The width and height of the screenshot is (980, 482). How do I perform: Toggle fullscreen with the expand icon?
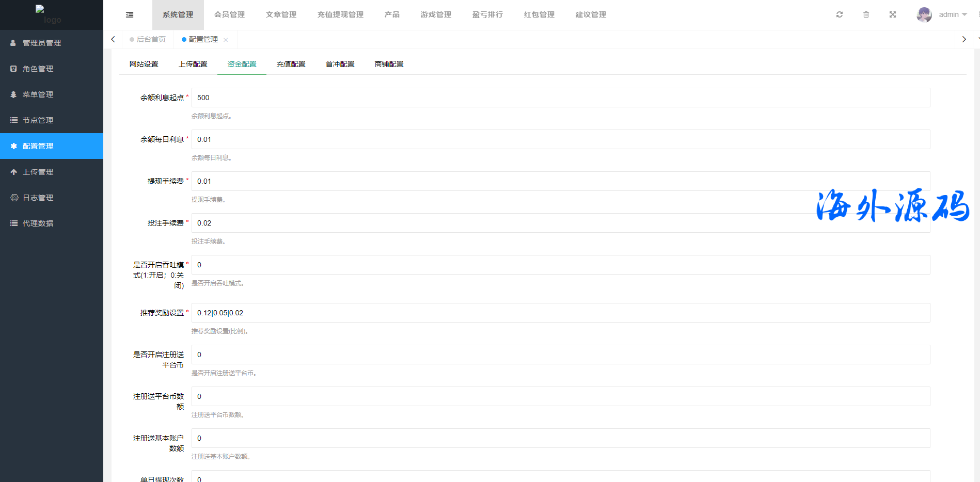coord(893,14)
